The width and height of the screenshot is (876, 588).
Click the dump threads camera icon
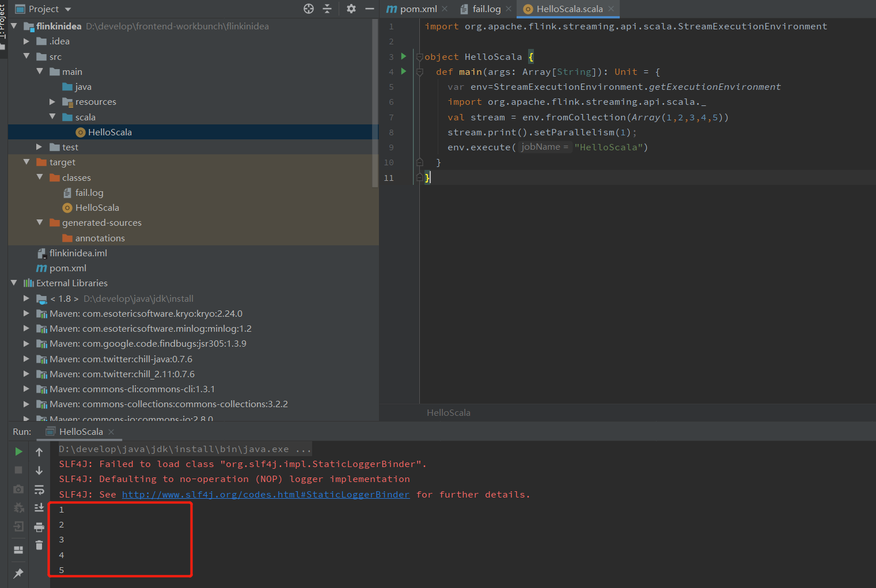point(18,489)
